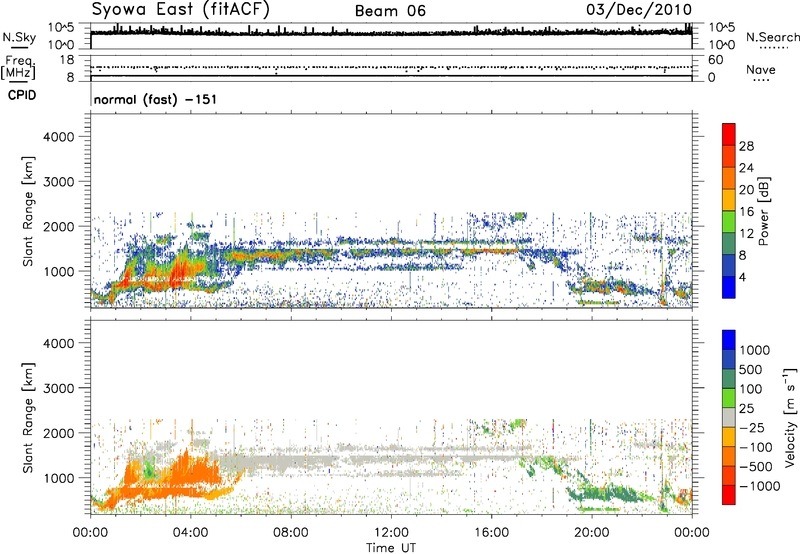
Task: Click the dotted frequency trace in Freq. panel
Action: click(391, 67)
